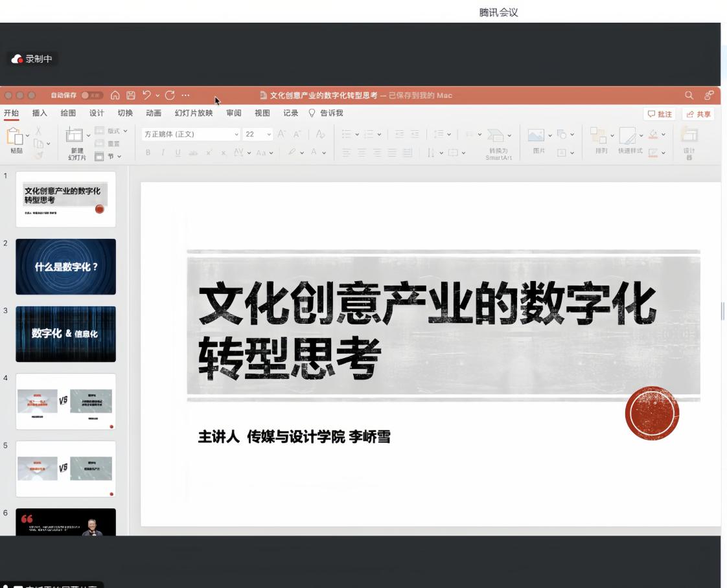Toggle the AutoSave (自动保存) switch
The width and height of the screenshot is (727, 588).
[92, 96]
